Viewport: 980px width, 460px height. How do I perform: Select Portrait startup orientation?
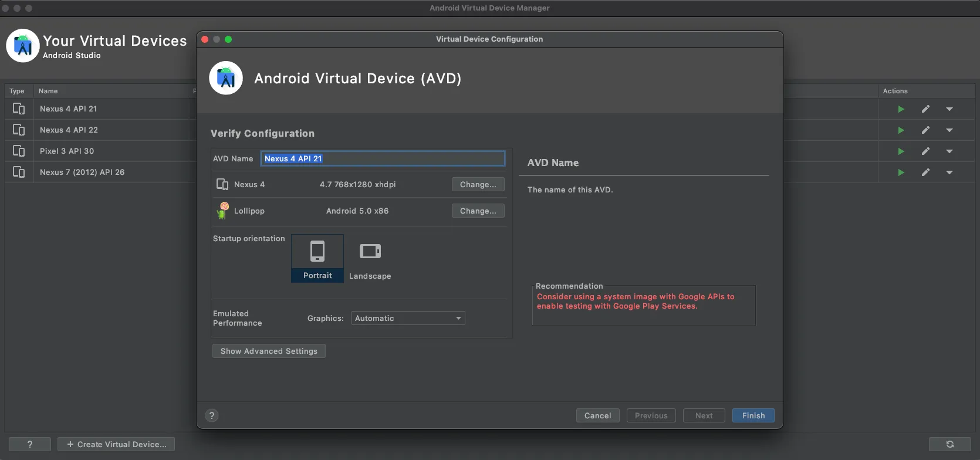[x=317, y=259]
